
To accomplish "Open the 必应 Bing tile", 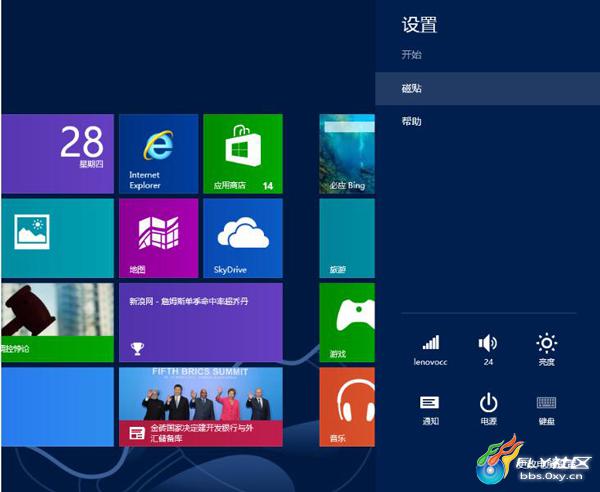I will tap(347, 154).
